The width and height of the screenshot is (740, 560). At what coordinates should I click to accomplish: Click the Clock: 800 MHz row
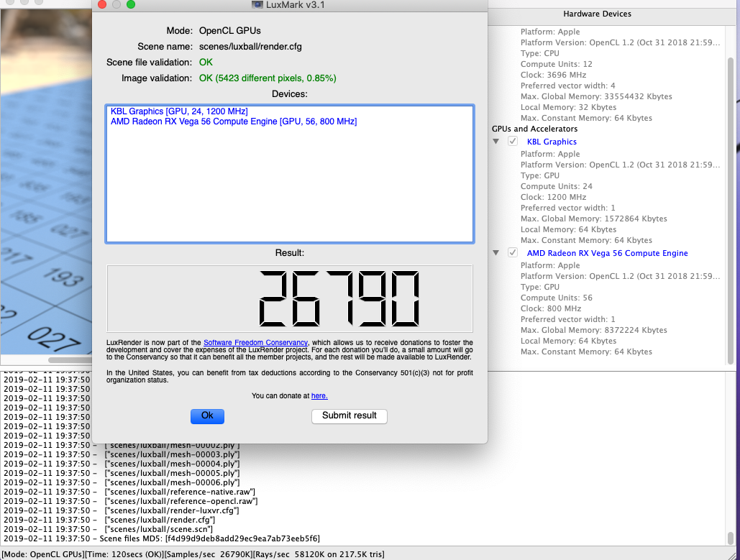click(551, 308)
